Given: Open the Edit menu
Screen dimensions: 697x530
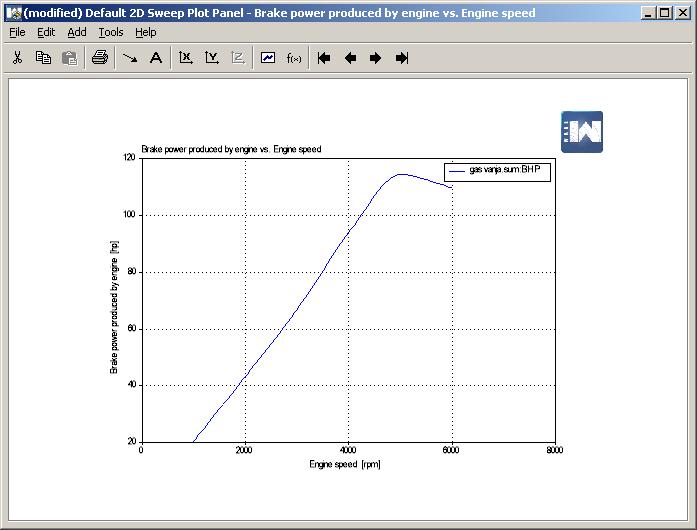Looking at the screenshot, I should pyautogui.click(x=46, y=32).
